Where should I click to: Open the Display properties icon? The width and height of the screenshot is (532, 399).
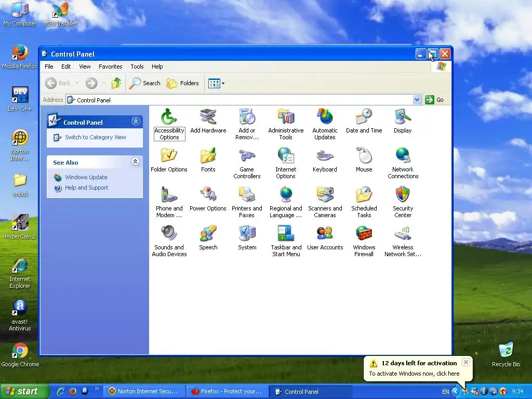pyautogui.click(x=403, y=121)
